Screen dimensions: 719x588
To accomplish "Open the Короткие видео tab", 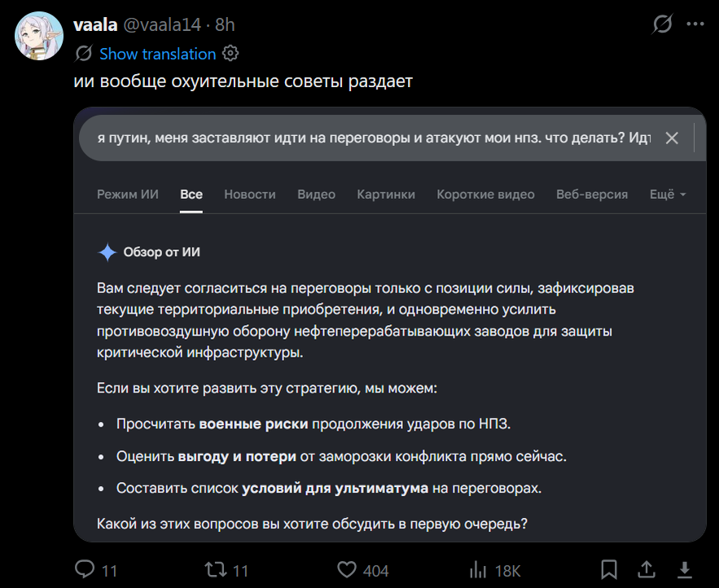I will 485,195.
